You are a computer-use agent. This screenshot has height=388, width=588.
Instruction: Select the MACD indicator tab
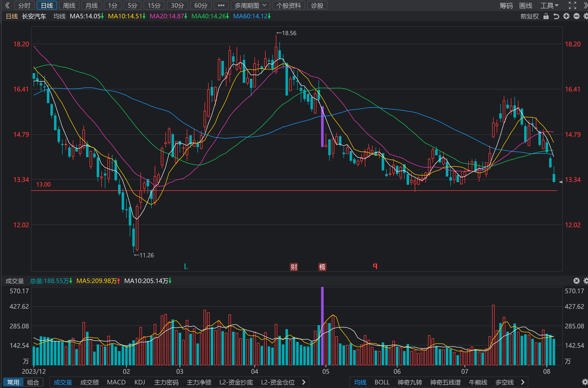[x=116, y=382]
